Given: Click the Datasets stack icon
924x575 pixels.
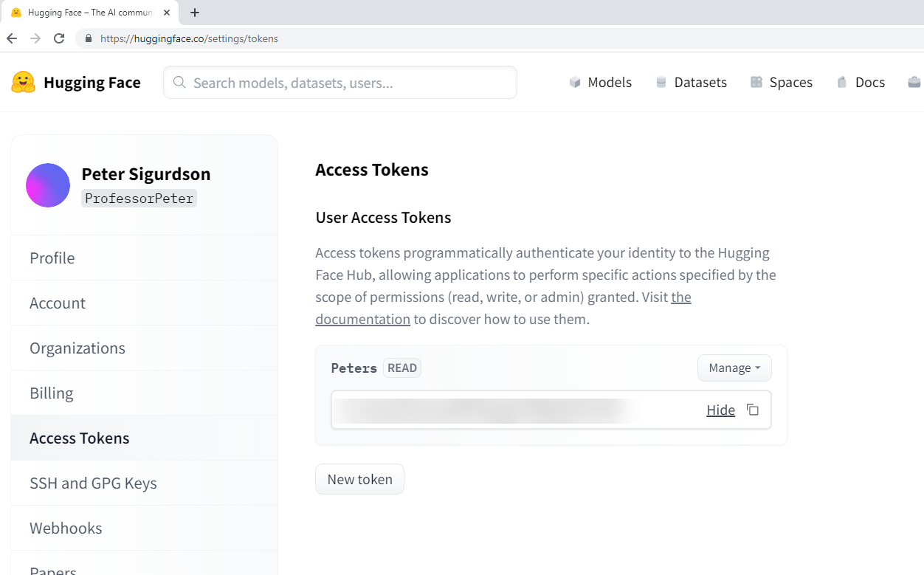Looking at the screenshot, I should coord(661,83).
